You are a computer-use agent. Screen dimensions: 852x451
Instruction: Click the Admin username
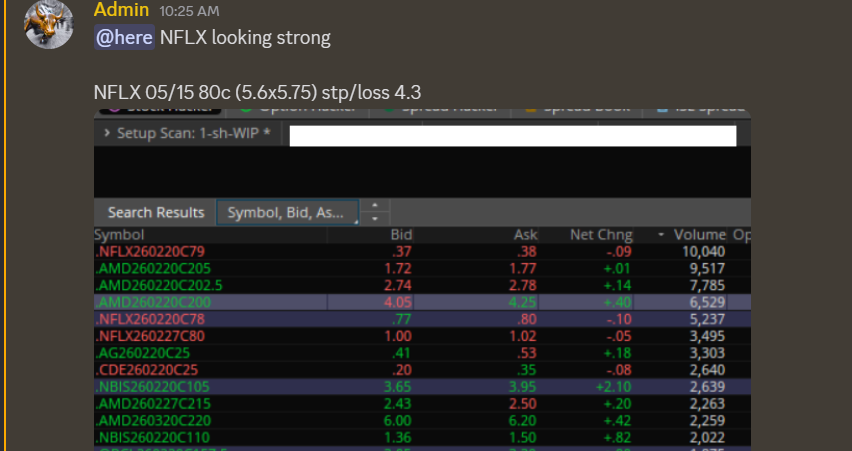click(121, 10)
